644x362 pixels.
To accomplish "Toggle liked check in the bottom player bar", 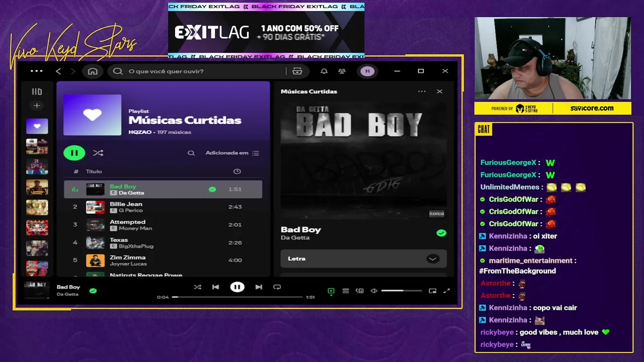I will (93, 291).
